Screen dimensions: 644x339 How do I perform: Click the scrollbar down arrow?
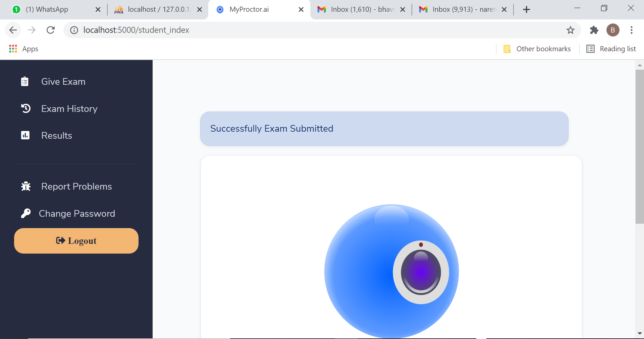pos(640,334)
